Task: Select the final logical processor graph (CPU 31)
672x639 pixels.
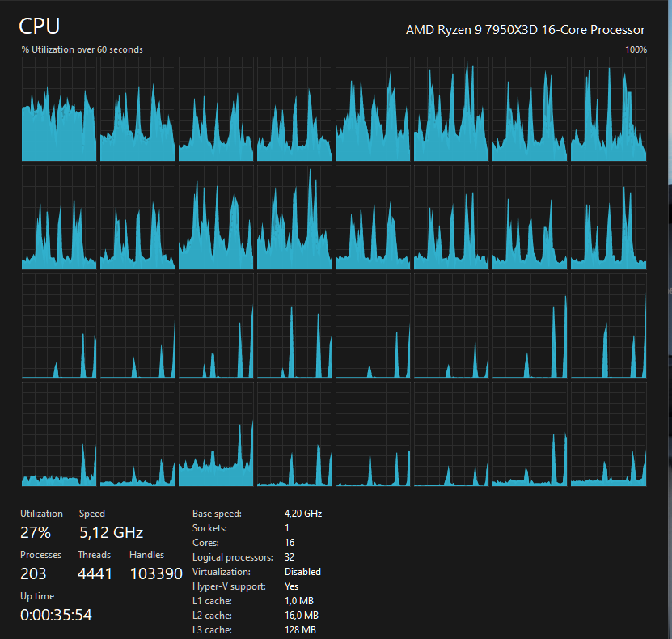Action: [x=609, y=434]
